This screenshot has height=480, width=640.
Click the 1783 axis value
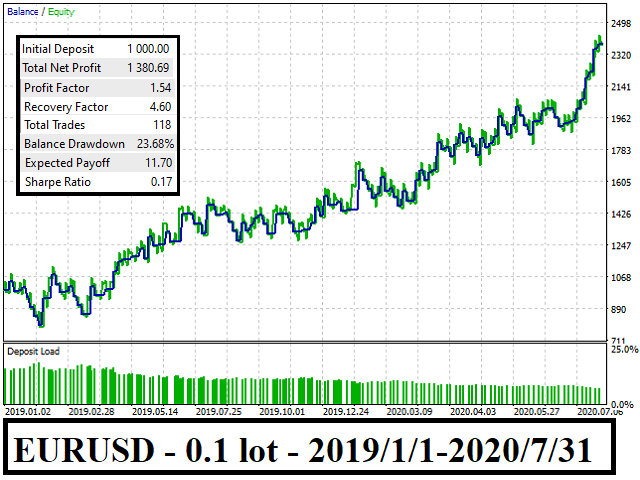[621, 151]
